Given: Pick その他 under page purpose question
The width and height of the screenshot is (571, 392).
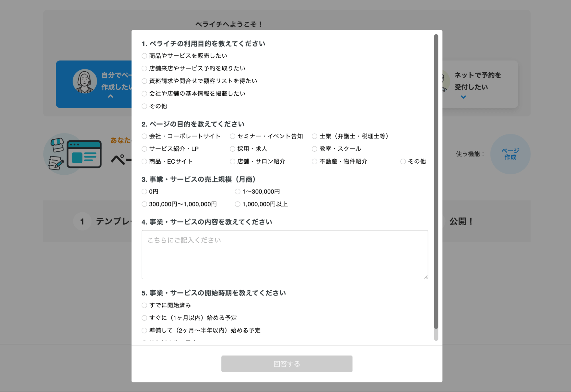Looking at the screenshot, I should 403,161.
